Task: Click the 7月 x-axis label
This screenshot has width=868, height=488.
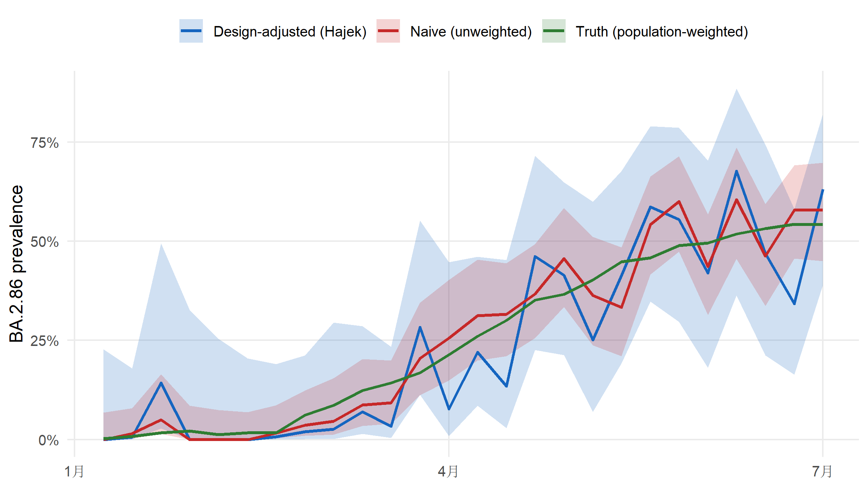Action: coord(822,472)
